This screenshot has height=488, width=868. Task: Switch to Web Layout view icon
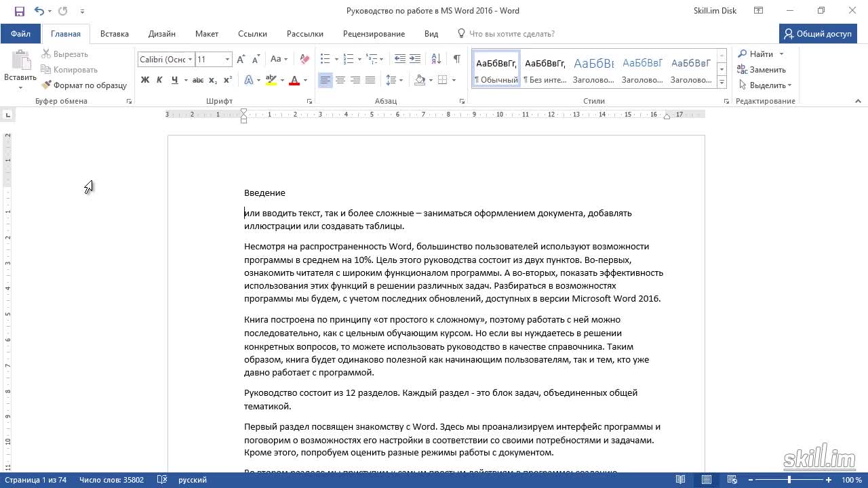tap(732, 480)
